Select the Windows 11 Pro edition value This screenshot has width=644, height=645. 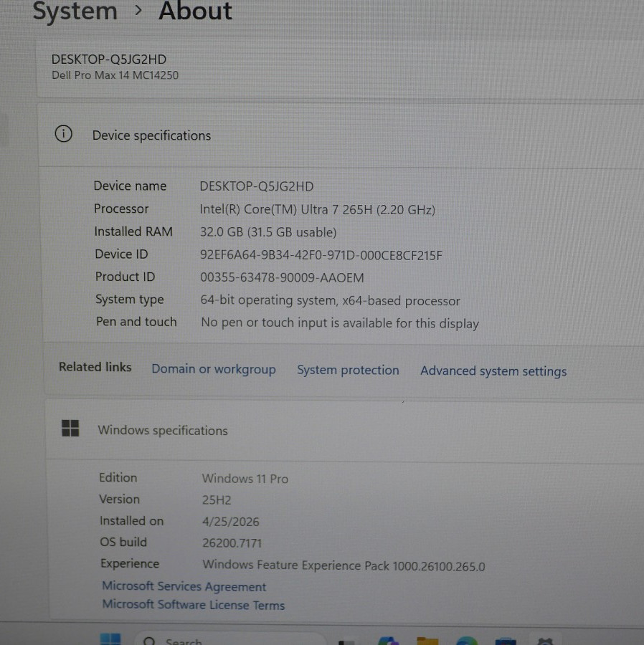click(x=245, y=479)
